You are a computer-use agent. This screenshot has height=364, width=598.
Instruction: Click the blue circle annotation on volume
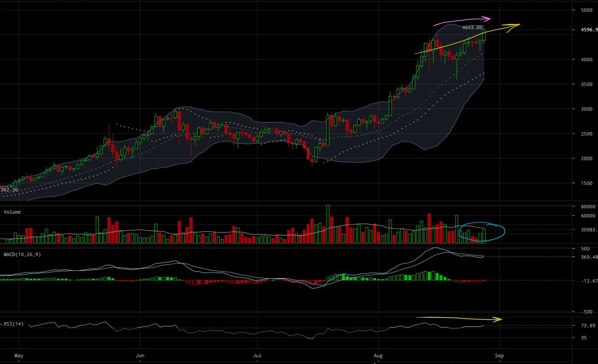click(482, 231)
